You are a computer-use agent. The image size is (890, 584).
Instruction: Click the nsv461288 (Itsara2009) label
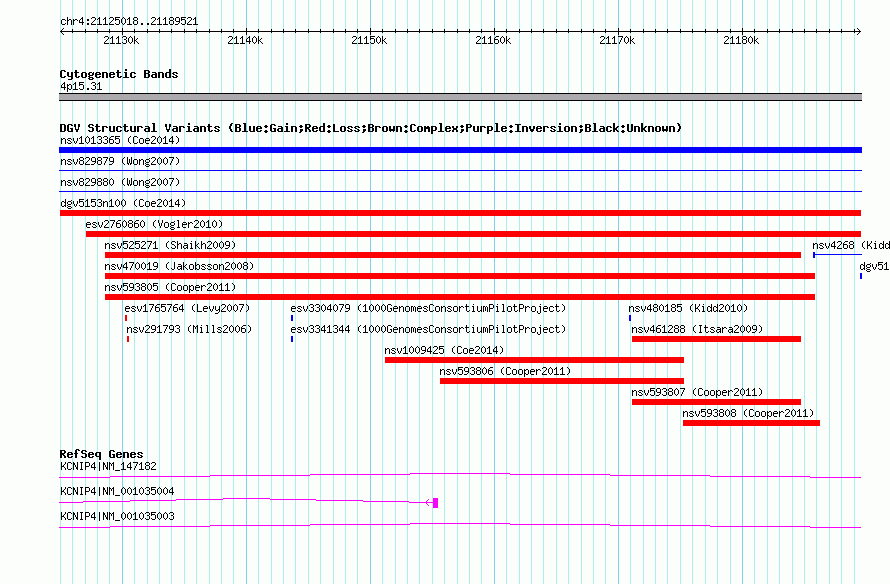698,329
